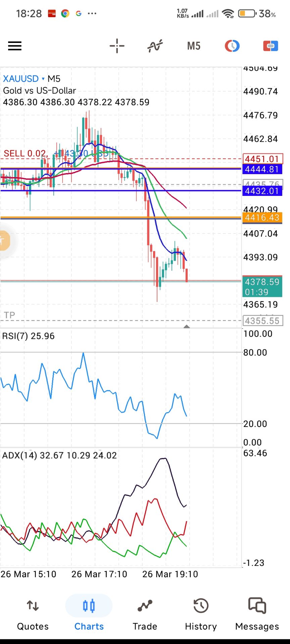The image size is (290, 644).
Task: Open the History clock icon
Action: click(x=201, y=606)
